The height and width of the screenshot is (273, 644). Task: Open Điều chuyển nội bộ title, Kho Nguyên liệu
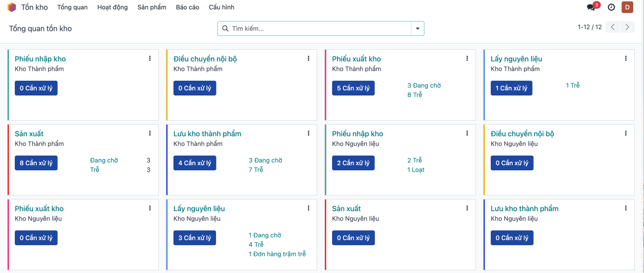pos(523,134)
